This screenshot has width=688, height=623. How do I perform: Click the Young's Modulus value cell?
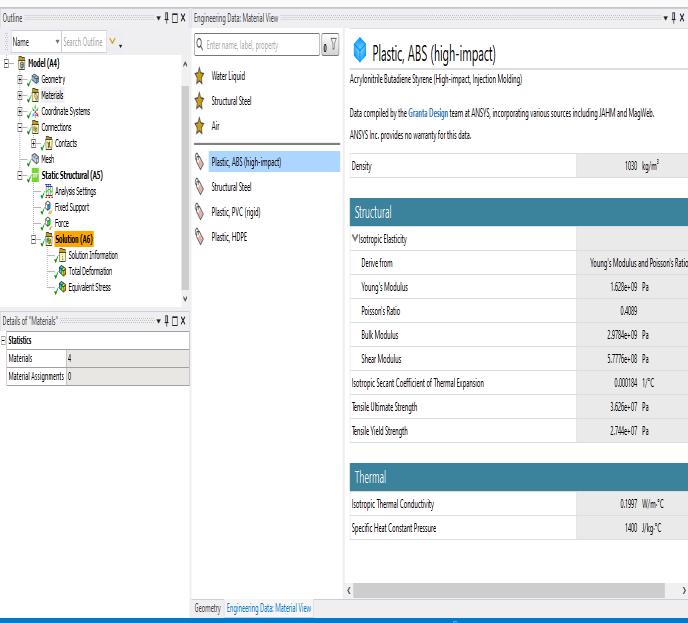[x=632, y=287]
